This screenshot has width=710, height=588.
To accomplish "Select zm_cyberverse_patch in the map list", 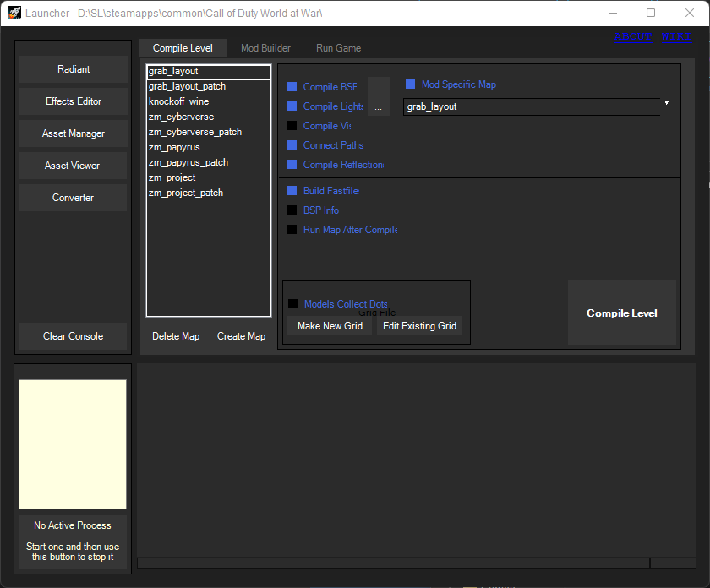I will (209, 132).
